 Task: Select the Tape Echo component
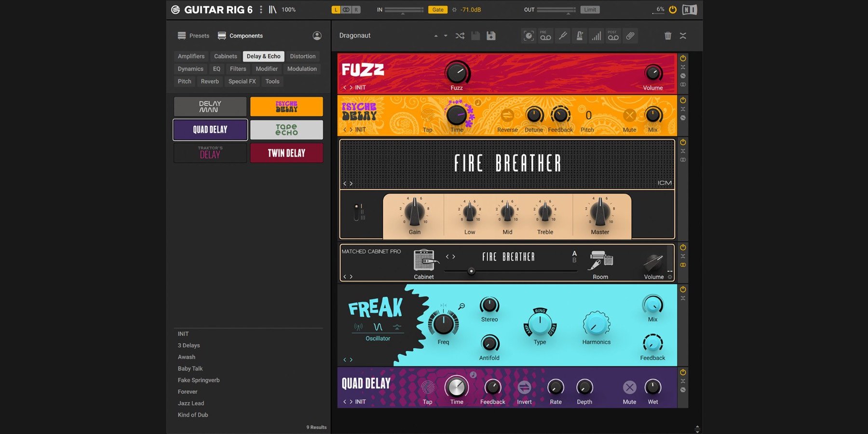(286, 130)
